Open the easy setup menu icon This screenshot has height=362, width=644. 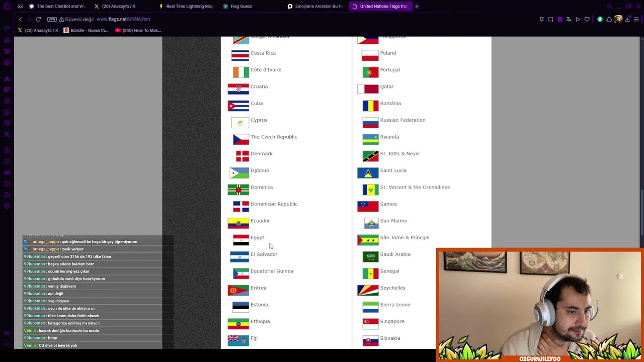pyautogui.click(x=636, y=19)
